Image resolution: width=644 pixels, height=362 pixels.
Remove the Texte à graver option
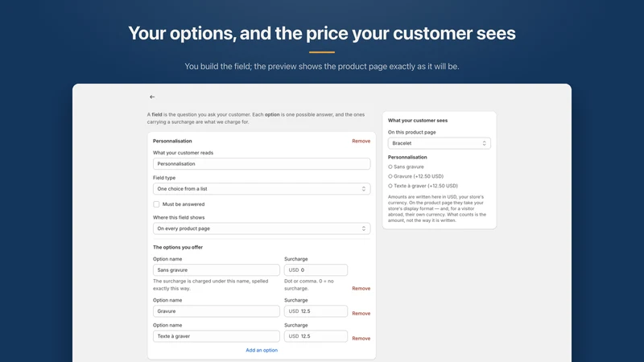(361, 339)
